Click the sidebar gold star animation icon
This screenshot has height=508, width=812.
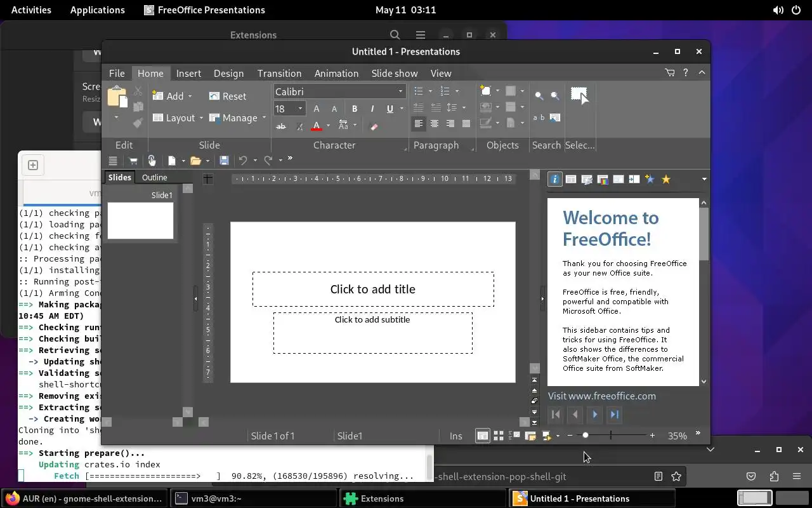click(666, 179)
